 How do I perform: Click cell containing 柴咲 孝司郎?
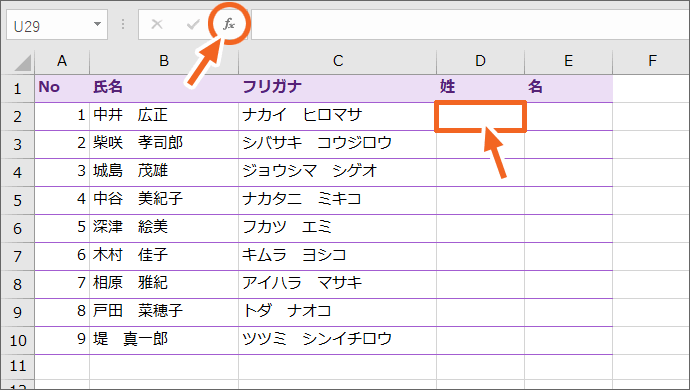point(164,144)
